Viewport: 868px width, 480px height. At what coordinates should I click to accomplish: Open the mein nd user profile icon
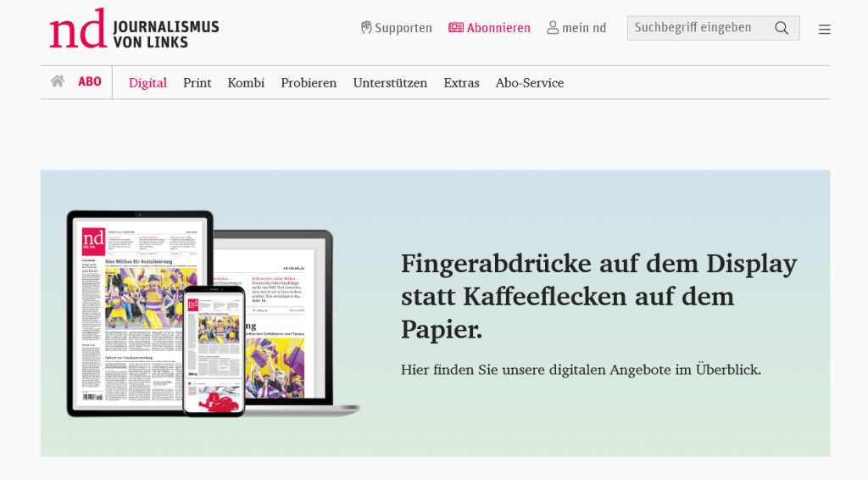(x=553, y=28)
